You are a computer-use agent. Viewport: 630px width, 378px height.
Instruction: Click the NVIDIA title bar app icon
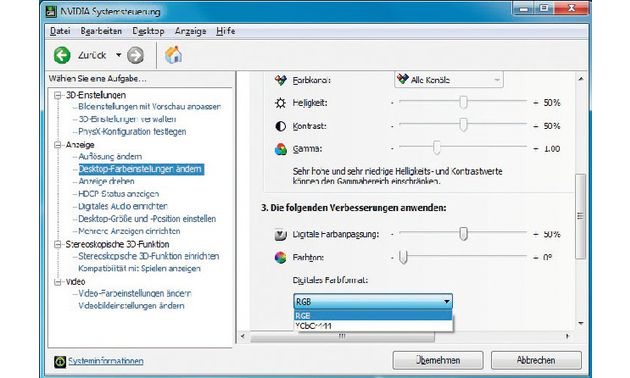(x=51, y=11)
